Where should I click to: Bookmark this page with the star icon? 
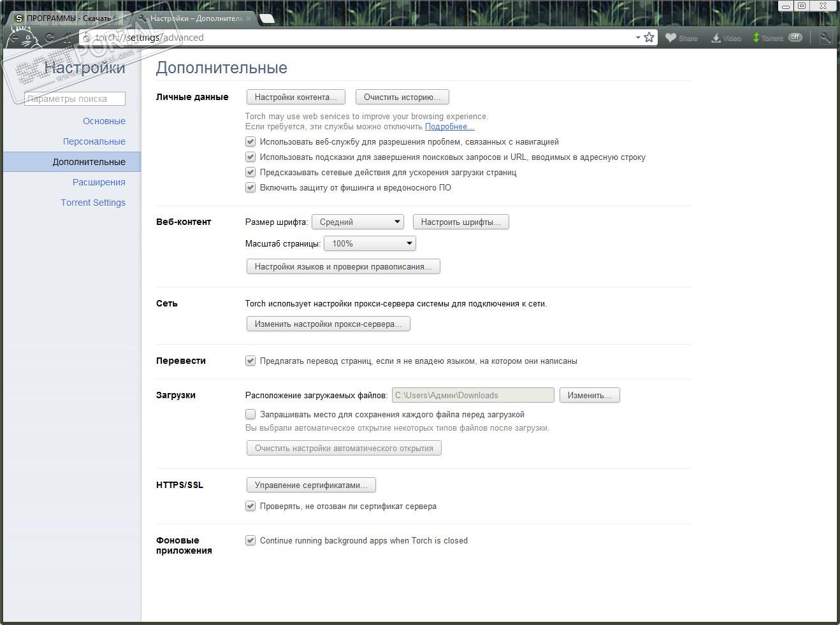point(649,38)
